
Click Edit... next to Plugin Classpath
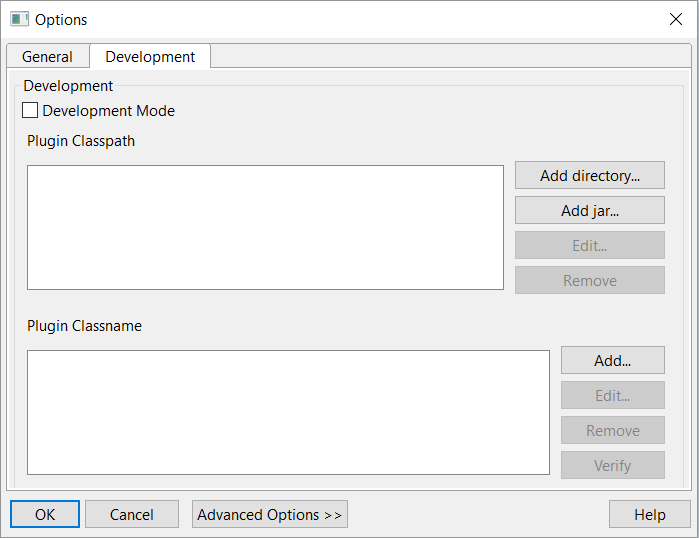pos(590,245)
